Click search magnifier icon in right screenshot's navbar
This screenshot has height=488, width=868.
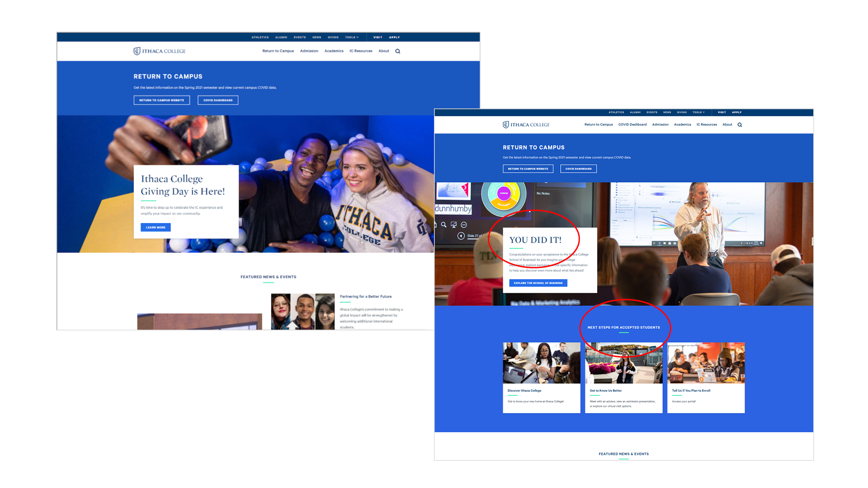coord(740,125)
